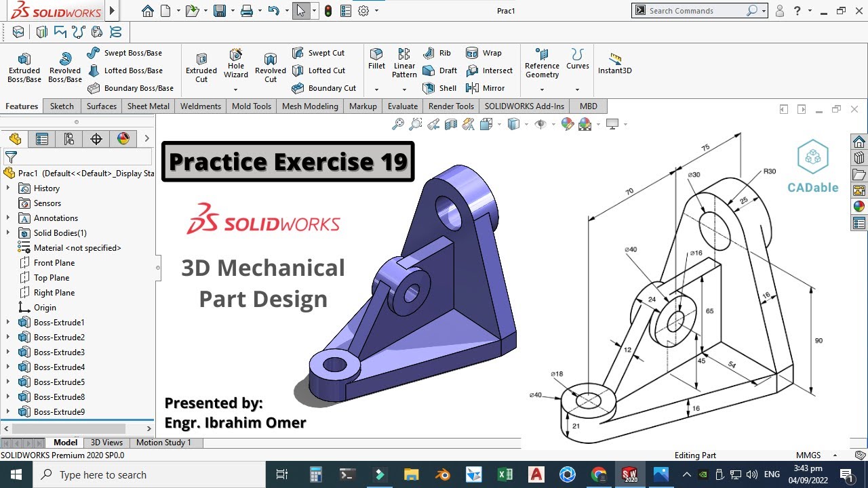The width and height of the screenshot is (868, 488).
Task: Select the Mirror feature tool
Action: (x=486, y=88)
